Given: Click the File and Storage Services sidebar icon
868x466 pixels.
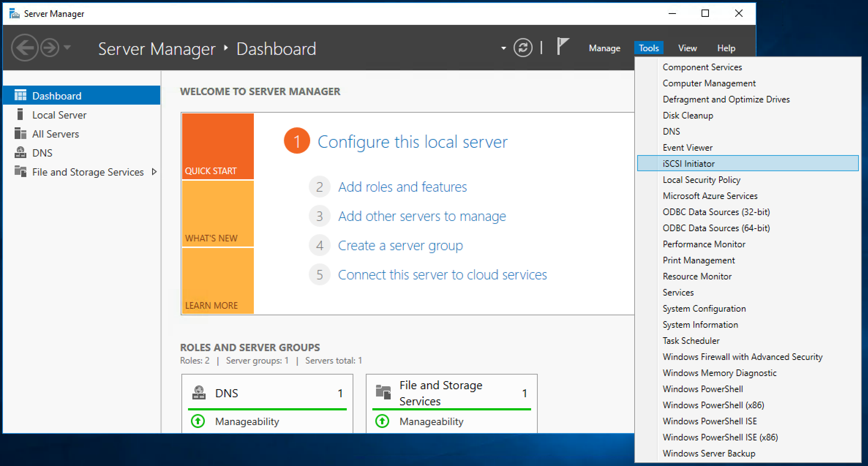Looking at the screenshot, I should point(20,171).
